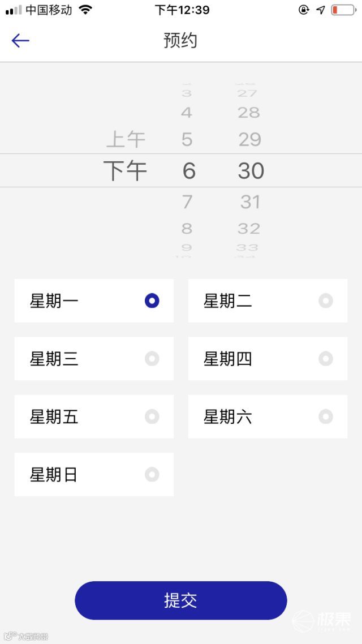Tap the location arrow icon in status bar
The height and width of the screenshot is (644, 362).
click(x=321, y=10)
